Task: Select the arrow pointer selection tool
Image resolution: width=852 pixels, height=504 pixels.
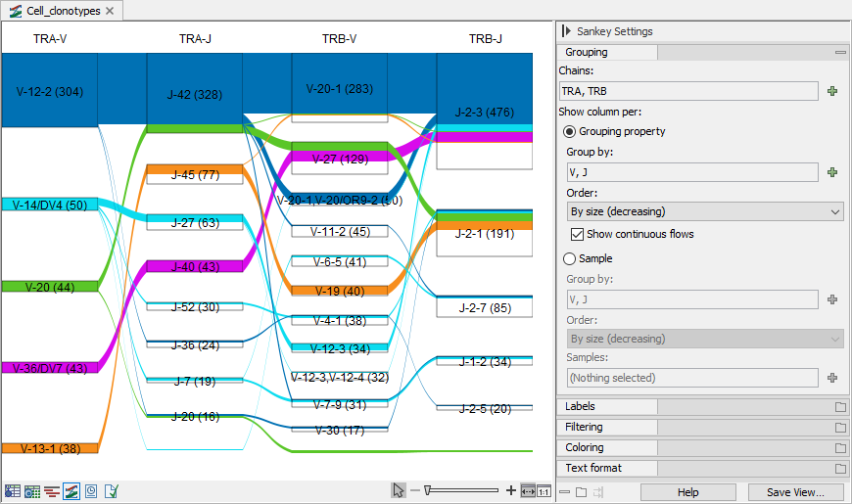Action: click(398, 490)
